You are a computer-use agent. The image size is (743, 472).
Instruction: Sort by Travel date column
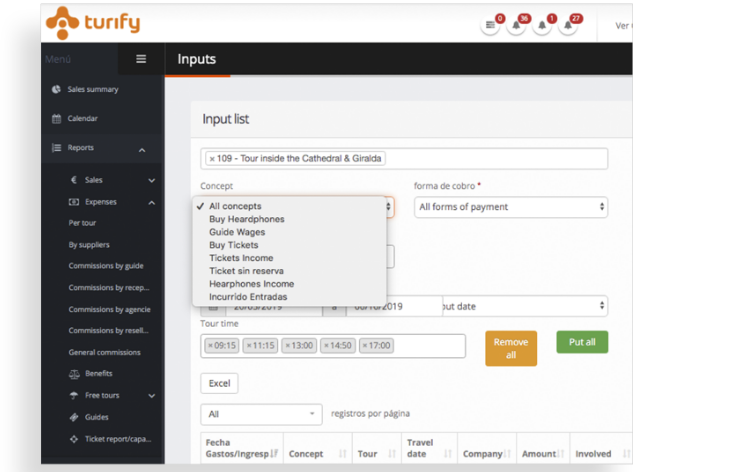click(x=429, y=448)
